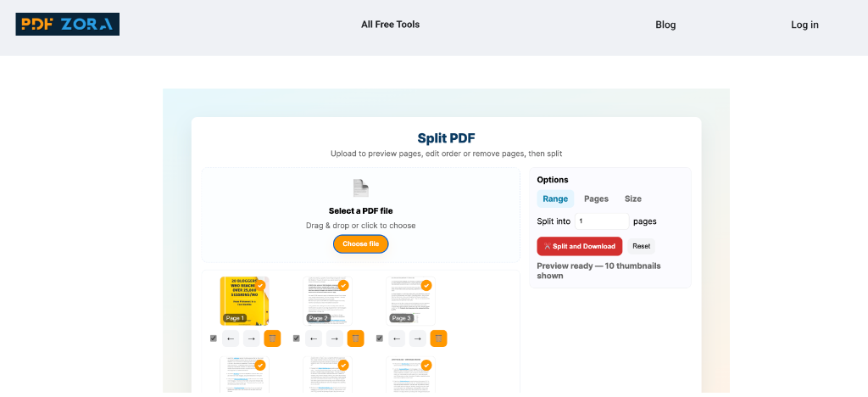Click orange checkmark badge on Page 2

click(x=343, y=286)
